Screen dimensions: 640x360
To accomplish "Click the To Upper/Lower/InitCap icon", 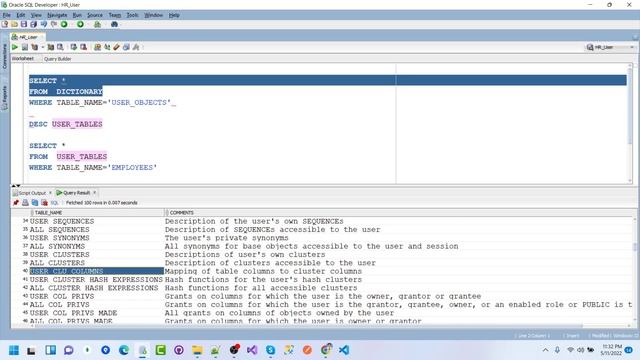I will click(x=107, y=47).
